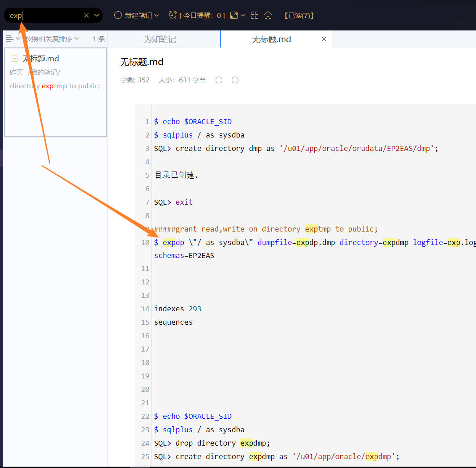This screenshot has width=476, height=468.
Task: Click the search box containing 'exp'
Action: 45,16
